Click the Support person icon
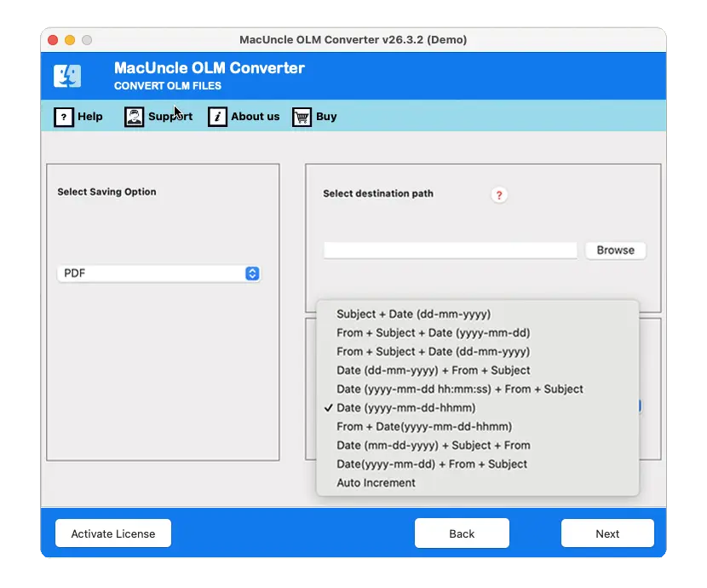 click(x=134, y=118)
